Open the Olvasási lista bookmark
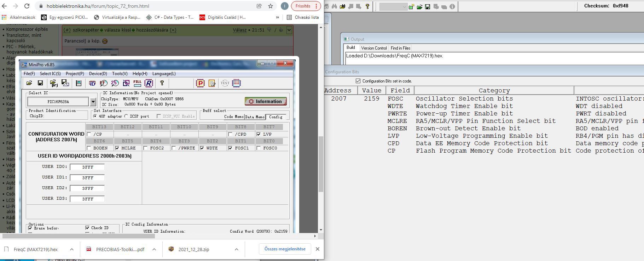644x261 pixels. point(303,17)
